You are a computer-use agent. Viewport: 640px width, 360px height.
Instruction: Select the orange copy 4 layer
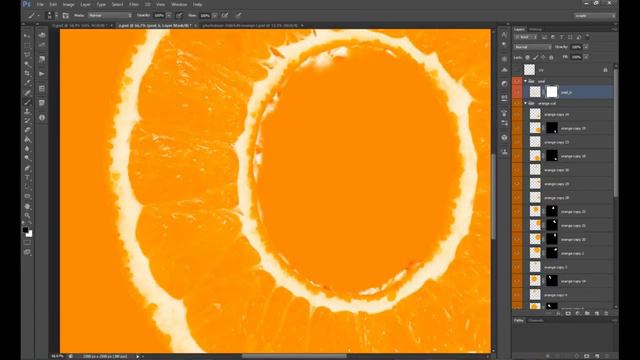[x=568, y=295]
